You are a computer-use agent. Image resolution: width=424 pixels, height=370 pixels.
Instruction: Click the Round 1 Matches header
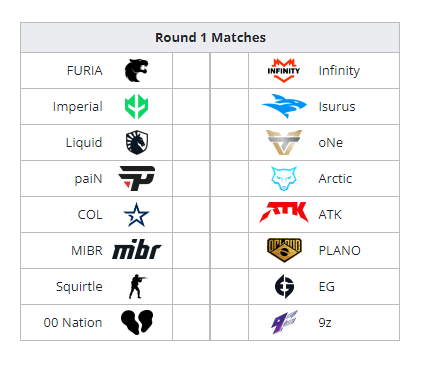[210, 37]
